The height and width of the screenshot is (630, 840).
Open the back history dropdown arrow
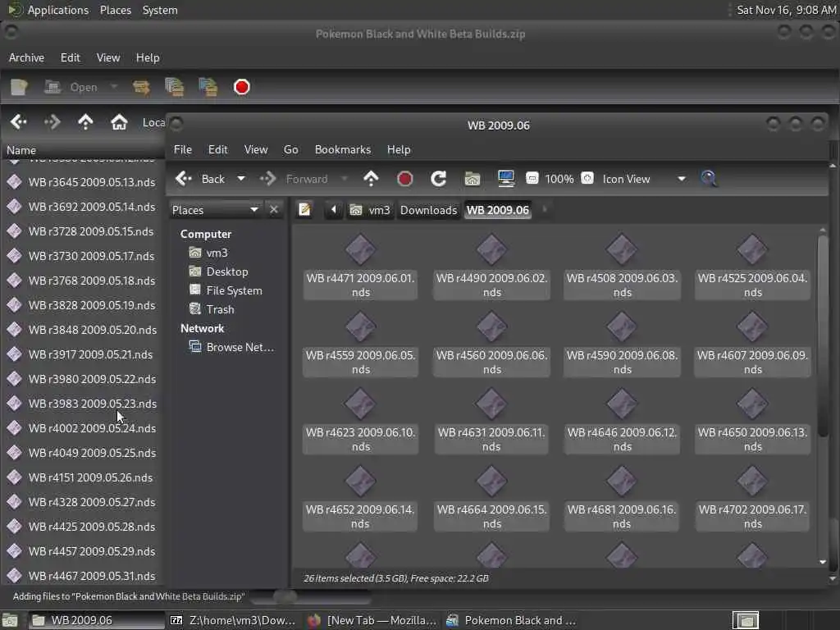tap(241, 179)
